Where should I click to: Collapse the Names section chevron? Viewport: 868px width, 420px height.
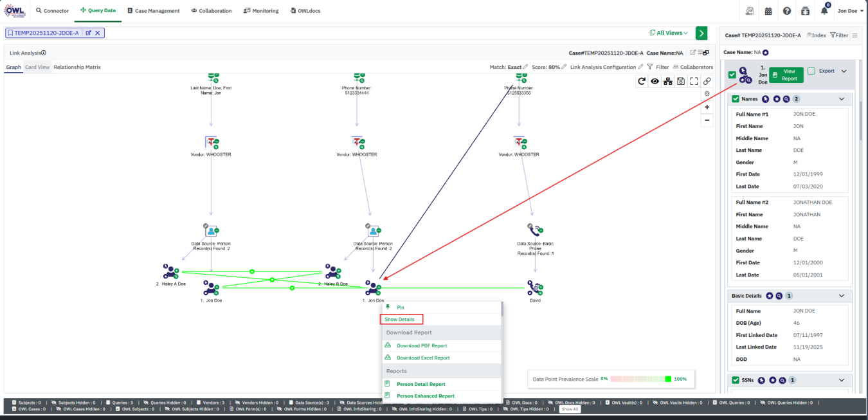point(842,99)
